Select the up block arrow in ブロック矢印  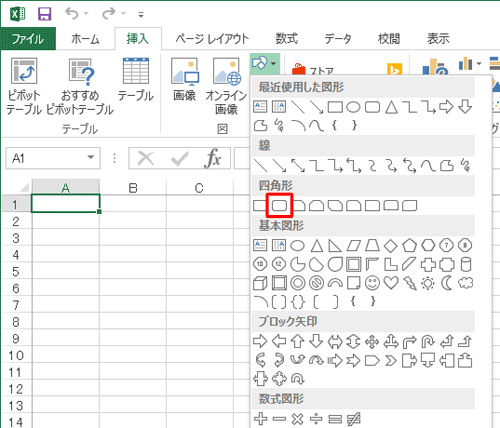[297, 342]
